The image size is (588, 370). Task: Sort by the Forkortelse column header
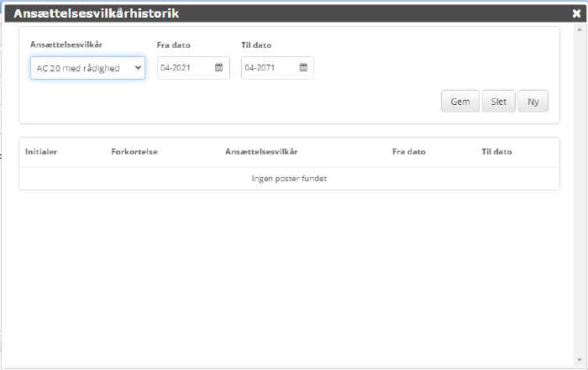click(x=134, y=152)
